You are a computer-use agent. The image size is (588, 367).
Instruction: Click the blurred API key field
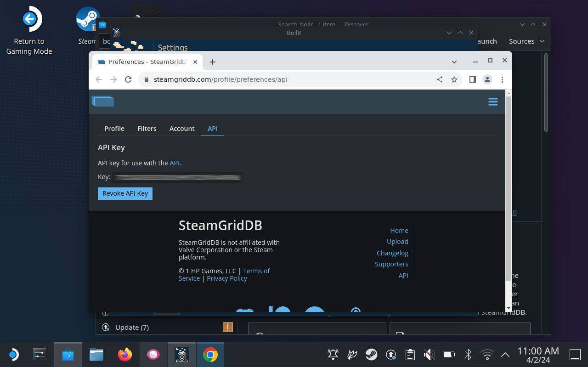[177, 177]
